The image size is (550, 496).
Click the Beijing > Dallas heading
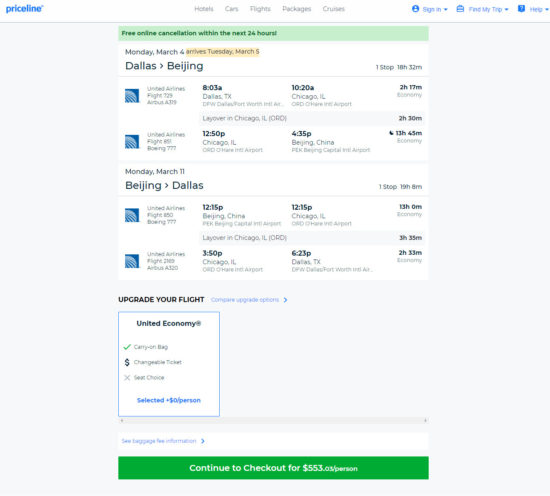pyautogui.click(x=164, y=185)
